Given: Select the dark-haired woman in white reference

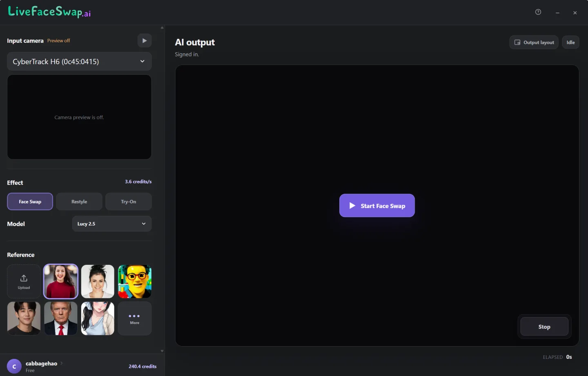Looking at the screenshot, I should coord(98,282).
